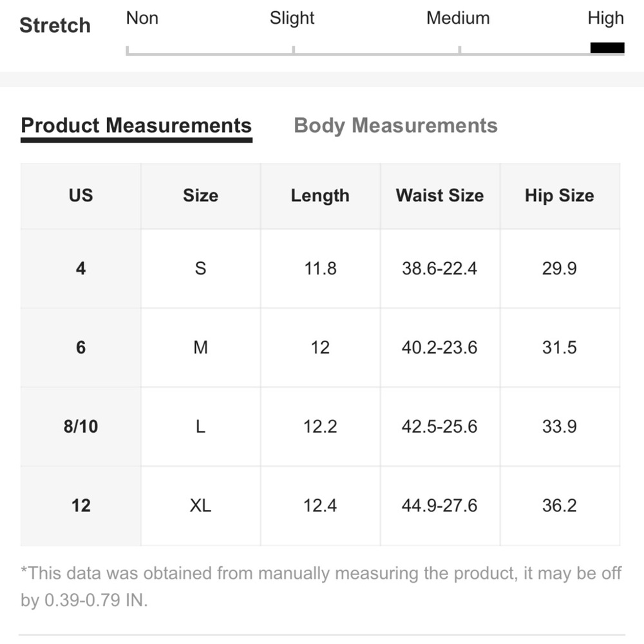Screen dimensions: 644x644
Task: Select the Size column header
Action: coord(200,196)
